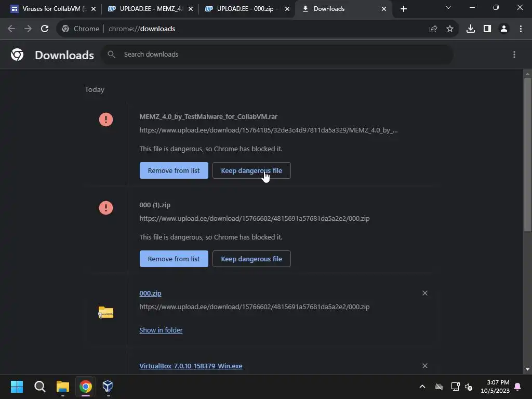The height and width of the screenshot is (399, 532).
Task: Open the clock showing 3:07 PM
Action: pyautogui.click(x=495, y=387)
